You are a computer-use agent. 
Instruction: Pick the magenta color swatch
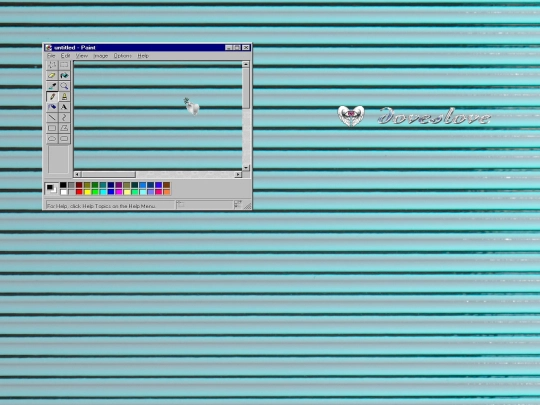click(119, 192)
